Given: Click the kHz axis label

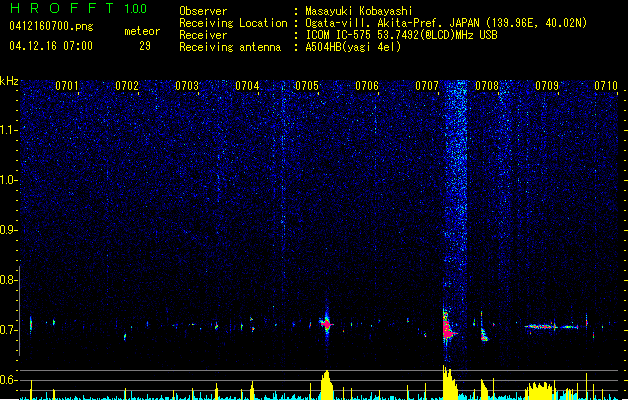Looking at the screenshot, I should [x=9, y=81].
